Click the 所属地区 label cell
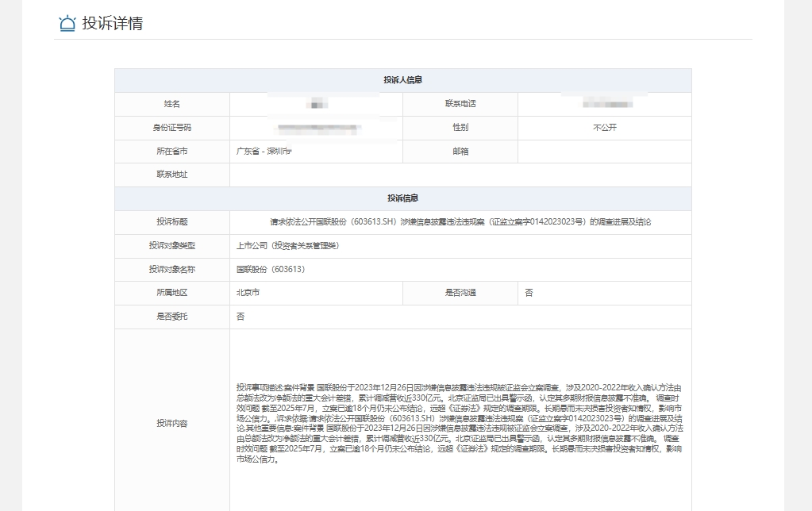 coord(172,293)
